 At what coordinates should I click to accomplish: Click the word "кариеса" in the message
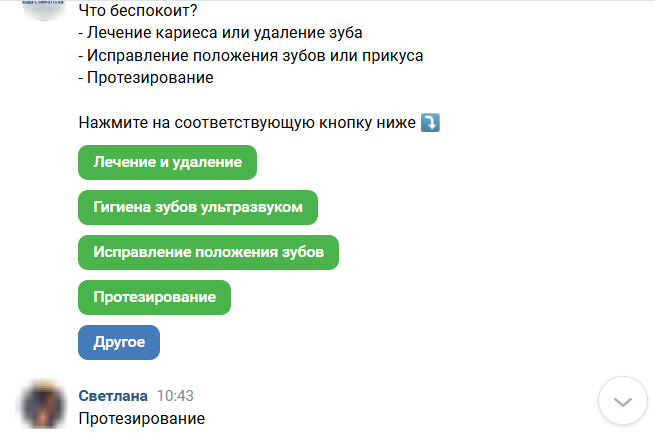pyautogui.click(x=179, y=33)
